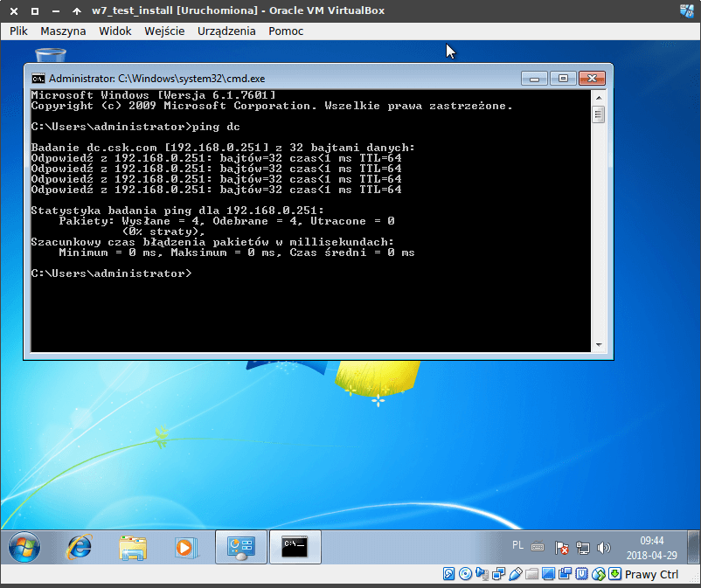Click 'Szacunkowy czas błądzenia pakietów' line
701x588 pixels.
pos(212,242)
